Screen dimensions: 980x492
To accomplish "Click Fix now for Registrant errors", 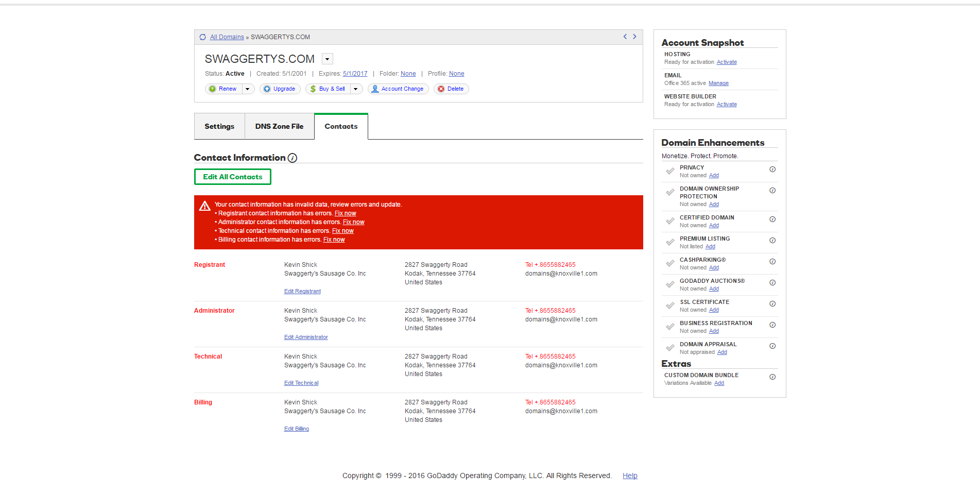I will click(345, 213).
